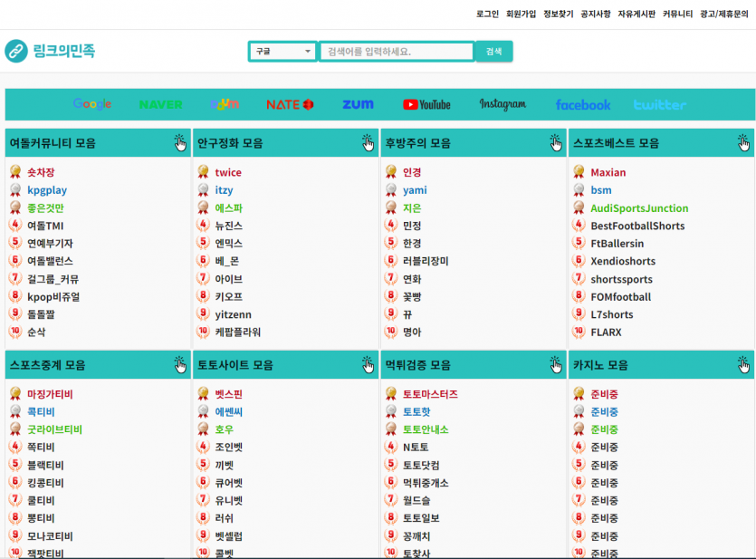Open the YouTube logo shortcut

coord(426,105)
